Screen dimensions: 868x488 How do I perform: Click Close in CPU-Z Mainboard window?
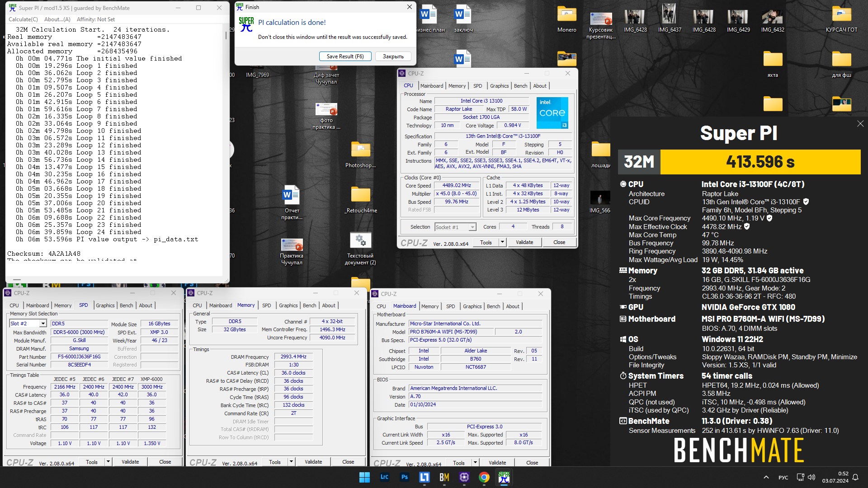coord(532,463)
